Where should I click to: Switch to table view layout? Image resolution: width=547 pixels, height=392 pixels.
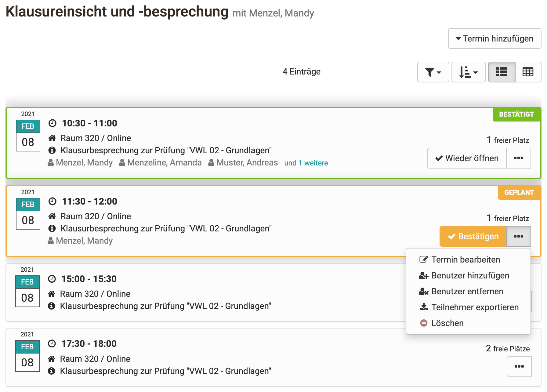(528, 72)
